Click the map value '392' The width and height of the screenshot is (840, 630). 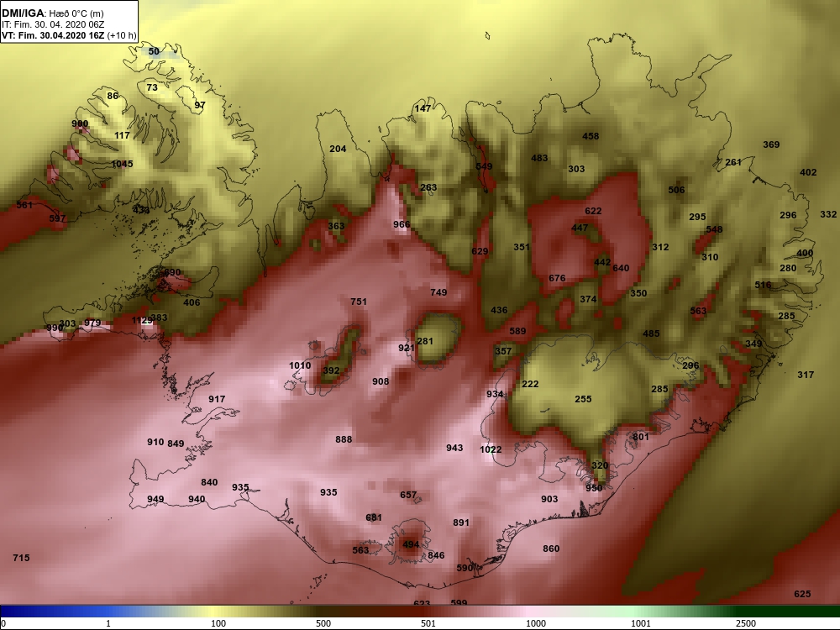point(332,370)
